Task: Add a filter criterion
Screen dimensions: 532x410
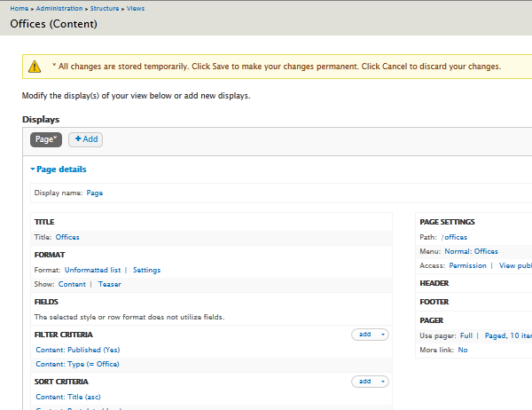Action: click(x=364, y=335)
